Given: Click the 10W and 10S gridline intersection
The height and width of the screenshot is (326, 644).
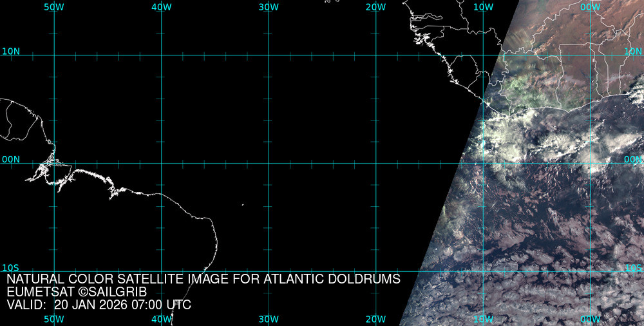Looking at the screenshot, I should click(483, 271).
